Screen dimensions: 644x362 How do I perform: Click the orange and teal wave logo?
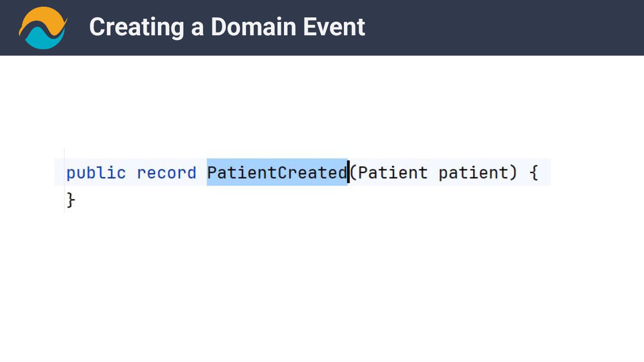[x=43, y=28]
